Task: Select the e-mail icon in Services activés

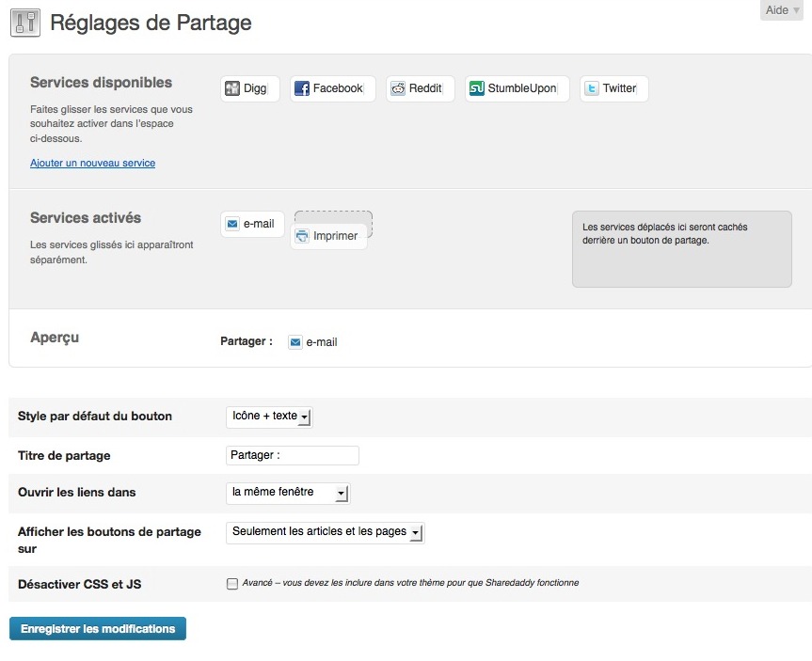Action: point(232,224)
